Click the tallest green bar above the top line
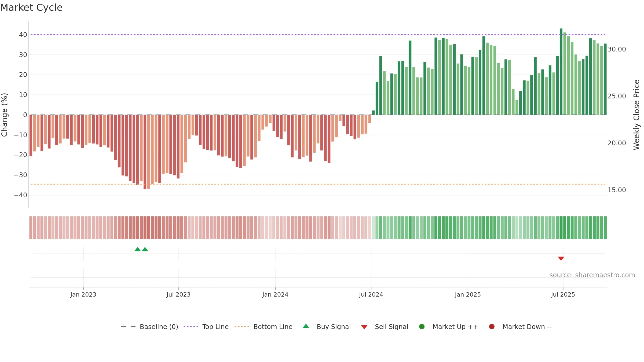644x362 pixels. pyautogui.click(x=561, y=72)
